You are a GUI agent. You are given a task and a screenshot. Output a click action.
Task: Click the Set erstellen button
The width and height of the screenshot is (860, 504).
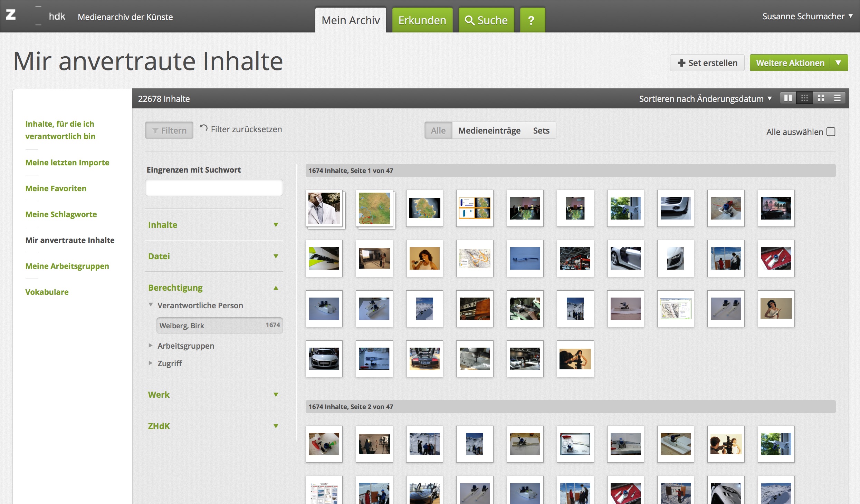707,63
